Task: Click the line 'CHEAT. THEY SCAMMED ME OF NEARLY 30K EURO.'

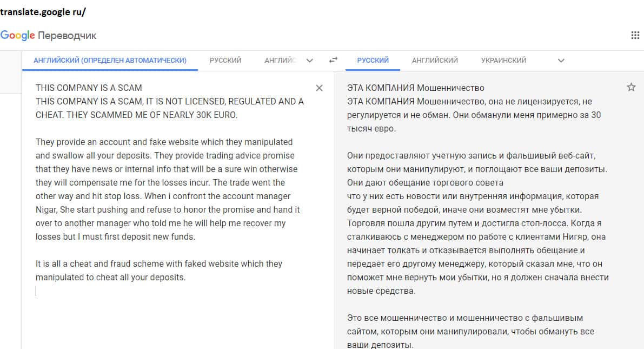Action: coord(136,115)
